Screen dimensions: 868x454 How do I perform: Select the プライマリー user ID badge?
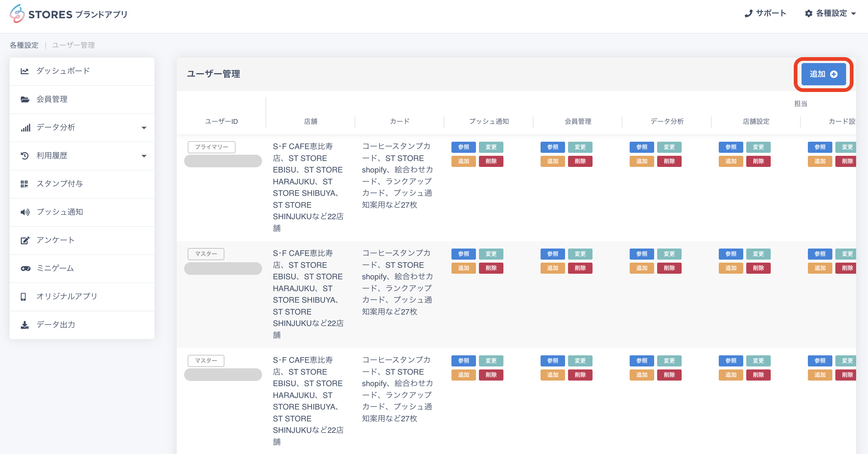click(211, 147)
